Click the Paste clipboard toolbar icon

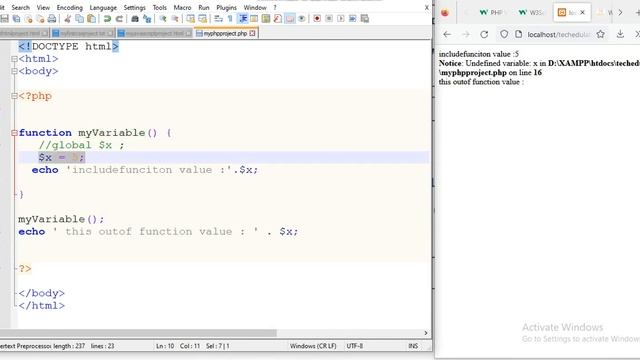92,19
